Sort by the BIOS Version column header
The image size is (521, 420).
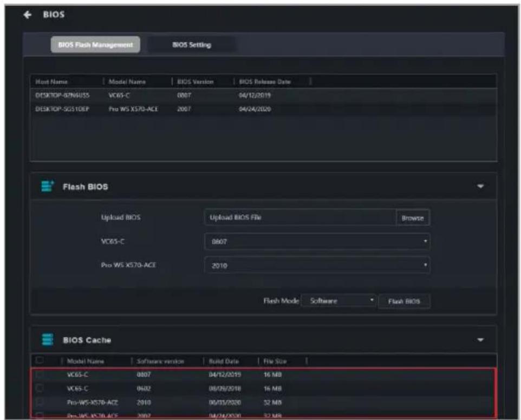coord(196,82)
